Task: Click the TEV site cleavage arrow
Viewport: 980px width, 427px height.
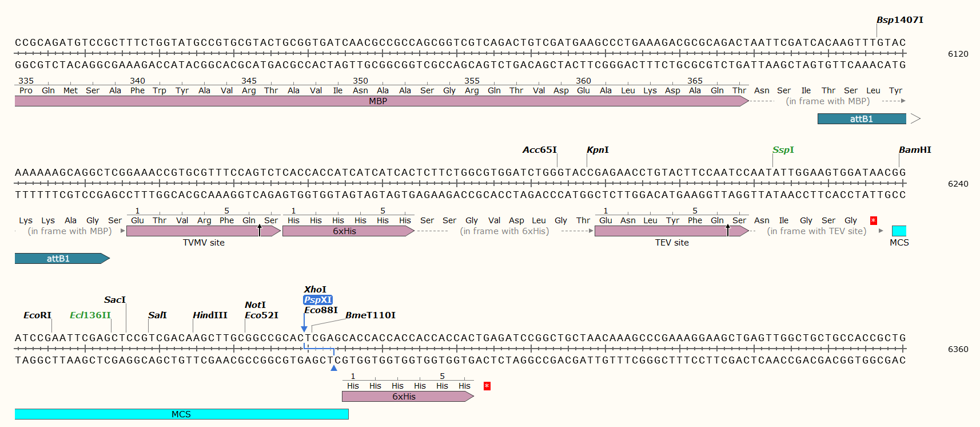Action: (x=728, y=230)
